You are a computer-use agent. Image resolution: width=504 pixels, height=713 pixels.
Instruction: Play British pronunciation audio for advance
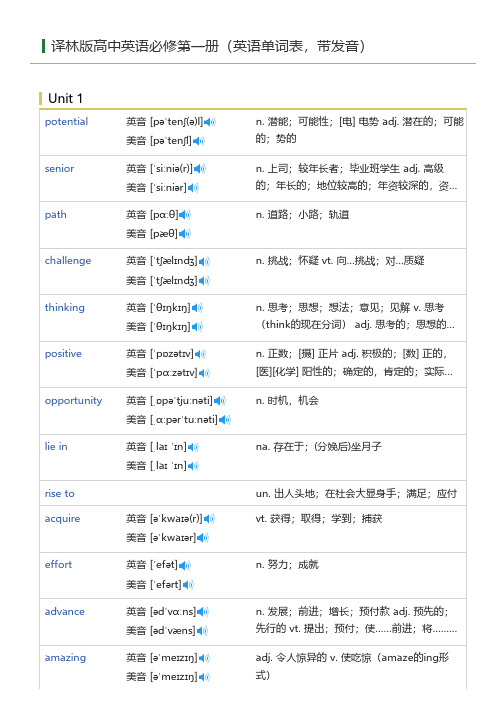click(x=203, y=612)
